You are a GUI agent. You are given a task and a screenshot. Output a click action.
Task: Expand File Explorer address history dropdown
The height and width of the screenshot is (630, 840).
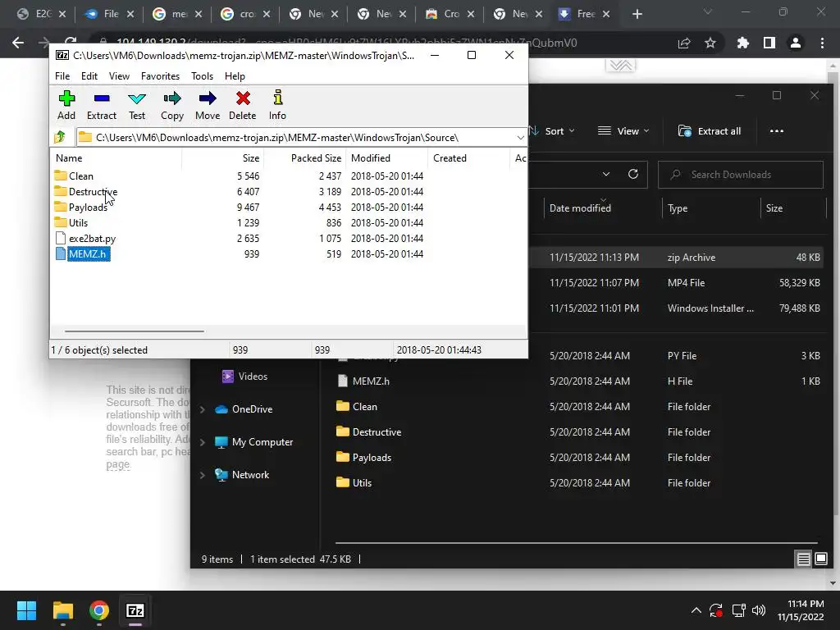(x=606, y=174)
